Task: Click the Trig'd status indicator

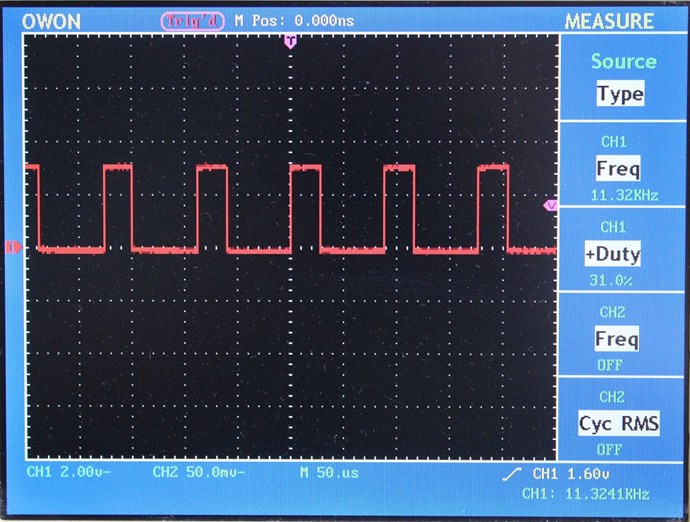Action: pos(193,21)
